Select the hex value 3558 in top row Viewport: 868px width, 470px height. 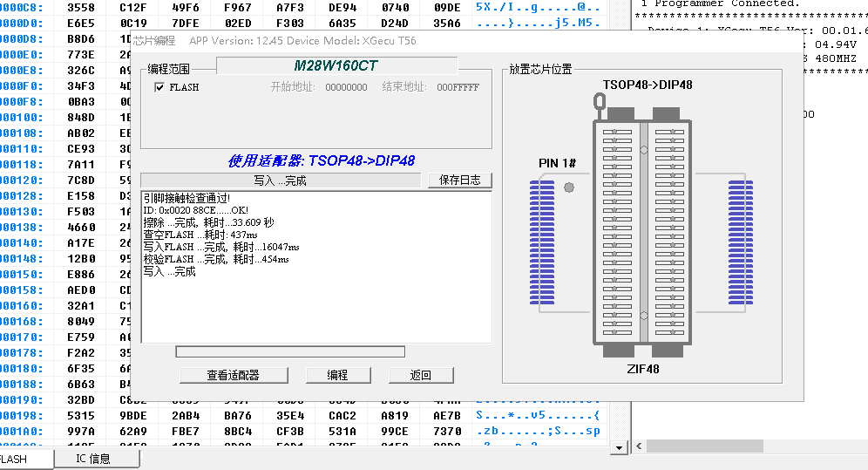pyautogui.click(x=81, y=6)
